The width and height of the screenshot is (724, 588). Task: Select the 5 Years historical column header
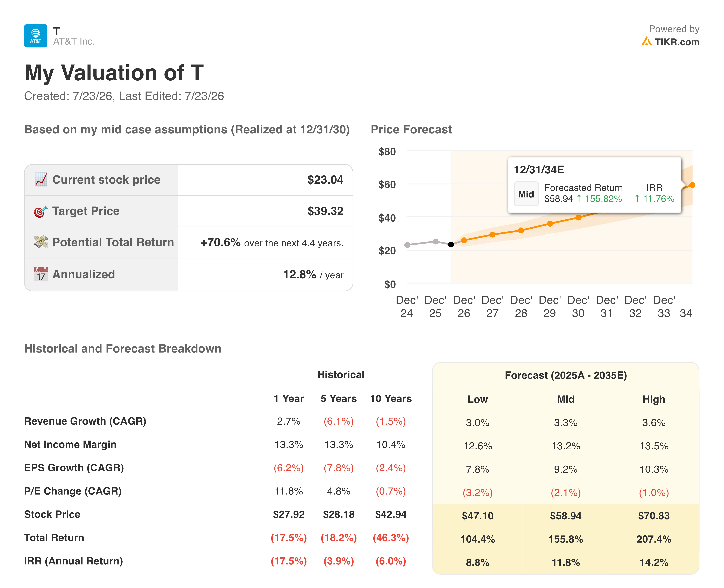[x=339, y=399]
